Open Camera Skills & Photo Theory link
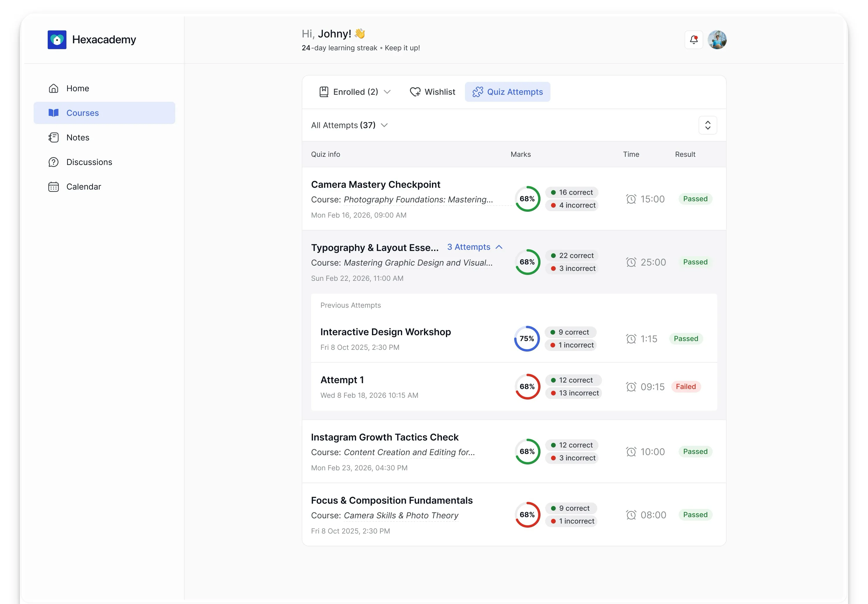This screenshot has height=604, width=868. (x=401, y=516)
